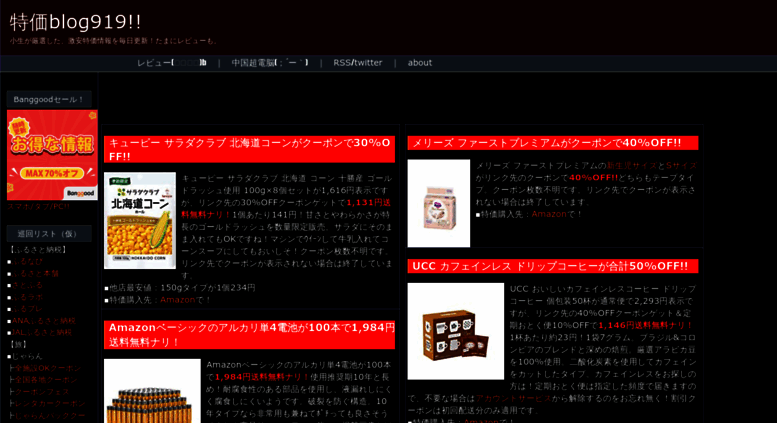This screenshot has width=777, height=423.
Task: Open the RSS/twitter menu item
Action: pos(357,63)
